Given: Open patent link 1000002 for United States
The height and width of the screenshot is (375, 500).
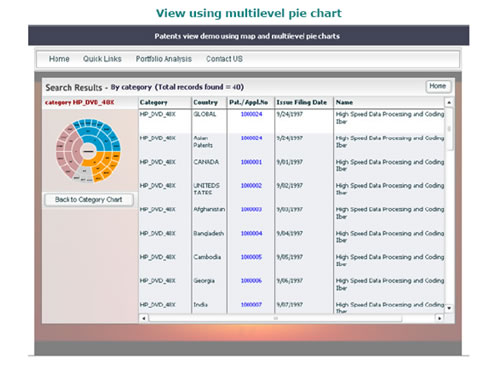Looking at the screenshot, I should (x=251, y=186).
